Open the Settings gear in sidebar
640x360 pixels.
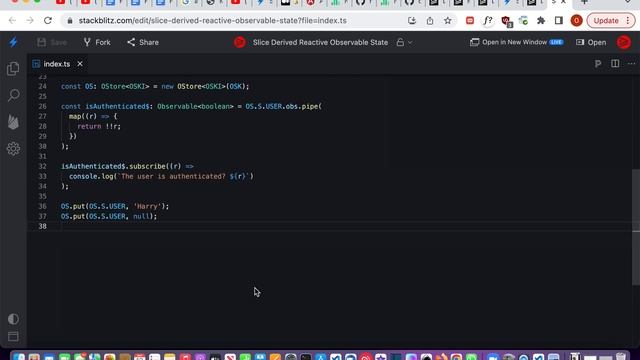pos(13,149)
